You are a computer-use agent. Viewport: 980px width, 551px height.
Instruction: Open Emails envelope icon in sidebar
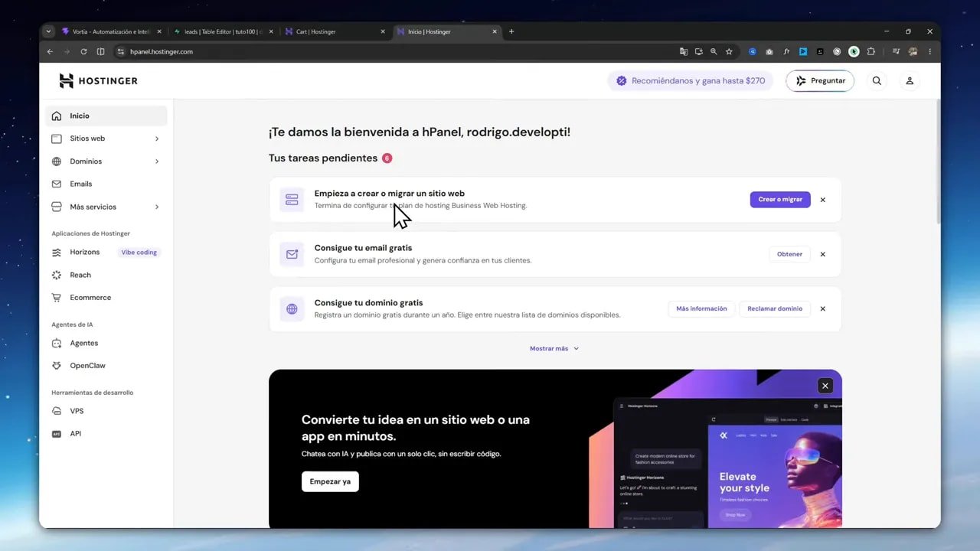click(57, 184)
